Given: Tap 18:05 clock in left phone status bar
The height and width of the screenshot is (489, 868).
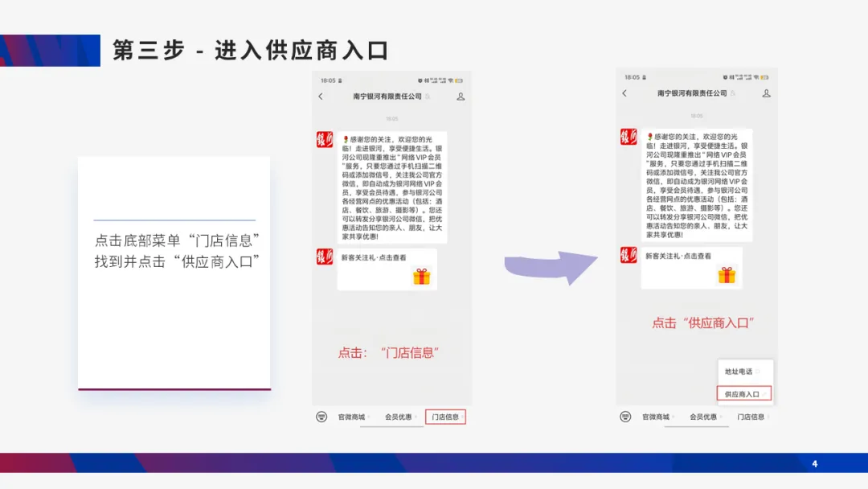Looking at the screenshot, I should click(328, 81).
